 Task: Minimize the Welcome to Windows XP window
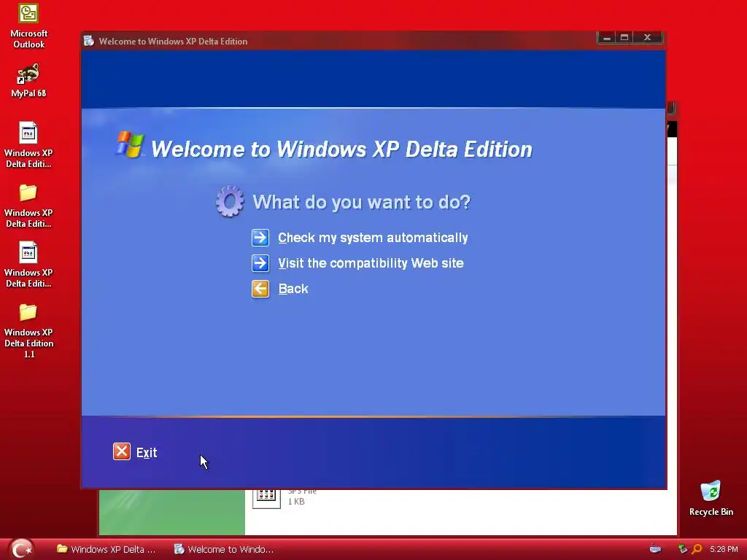click(x=606, y=38)
